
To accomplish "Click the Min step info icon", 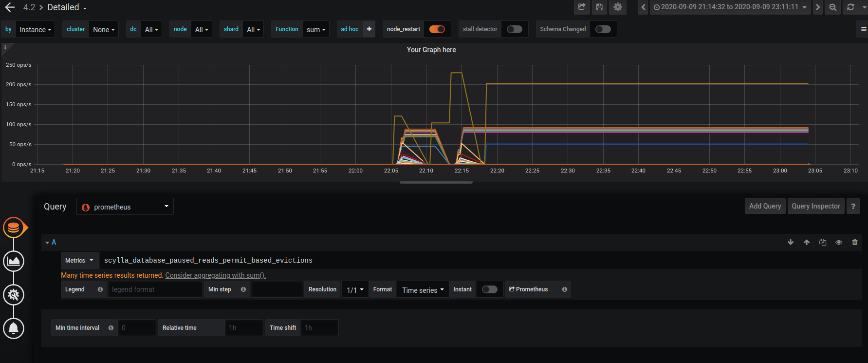I will click(243, 289).
